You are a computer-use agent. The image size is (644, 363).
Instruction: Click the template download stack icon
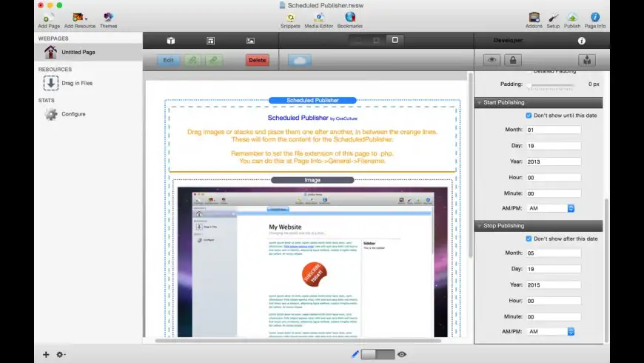[x=587, y=61]
